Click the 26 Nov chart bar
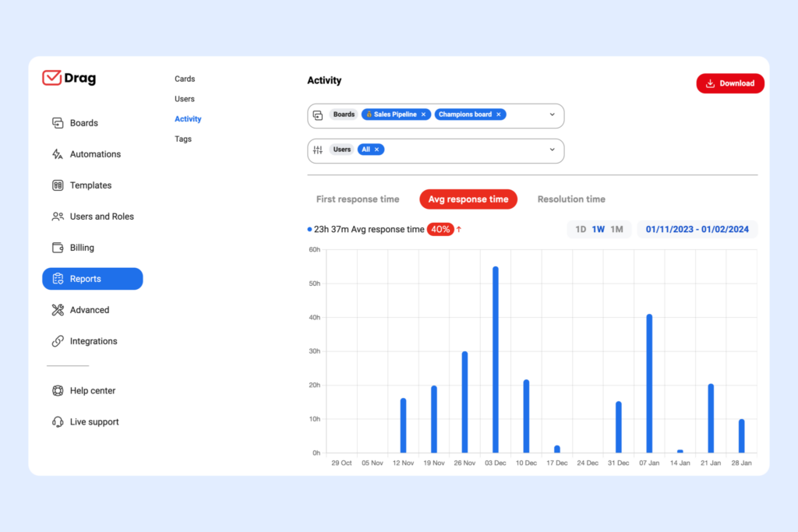Viewport: 798px width, 532px height. 464,402
